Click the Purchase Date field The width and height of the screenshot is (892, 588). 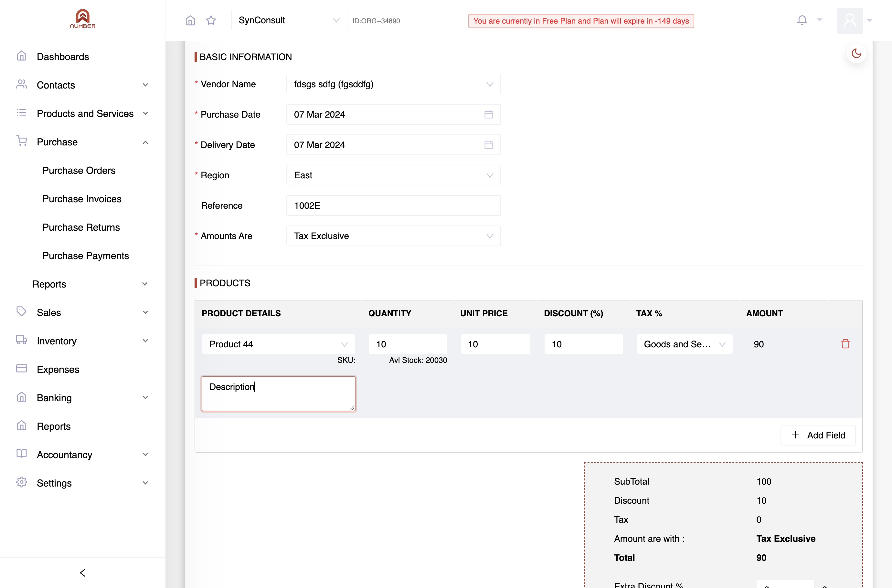(x=394, y=114)
